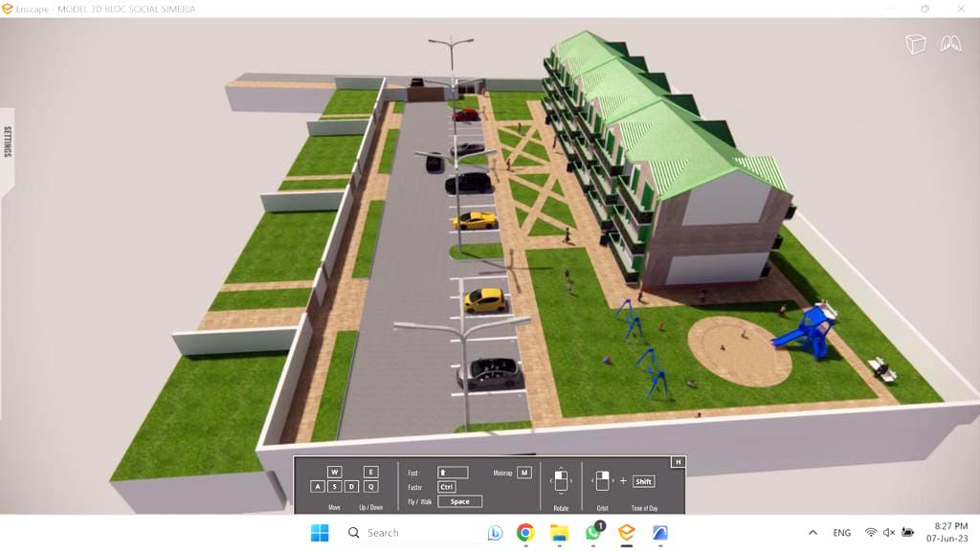Hide the help panel with H button
Viewport: 980px width, 551px height.
[x=678, y=463]
